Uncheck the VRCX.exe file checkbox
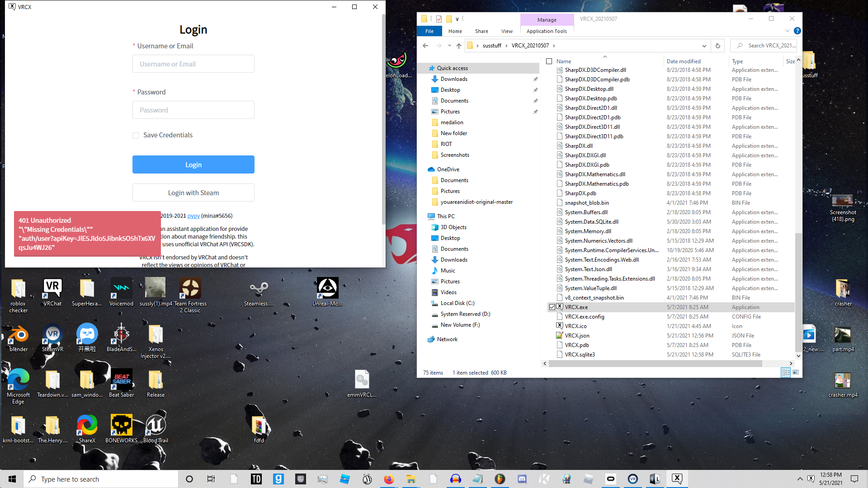This screenshot has height=488, width=868. [x=552, y=307]
